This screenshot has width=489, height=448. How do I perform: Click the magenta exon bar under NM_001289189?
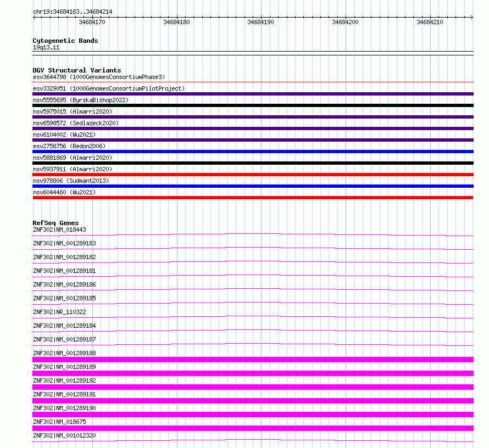[x=253, y=373]
